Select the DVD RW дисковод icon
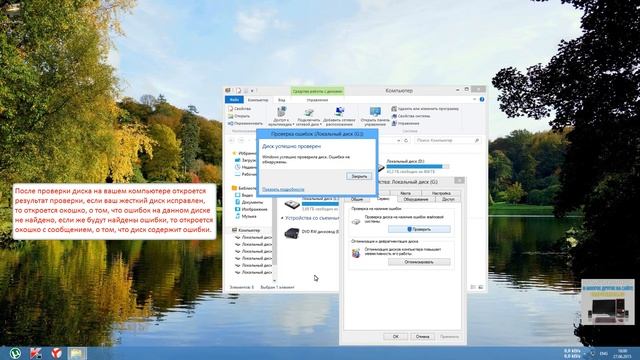Screen dimensions: 640x360 (x=292, y=233)
